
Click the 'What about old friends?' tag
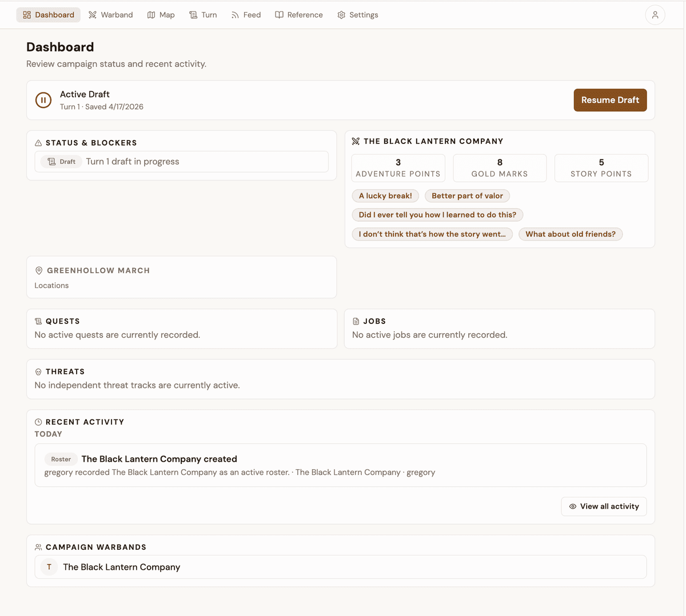coord(571,234)
